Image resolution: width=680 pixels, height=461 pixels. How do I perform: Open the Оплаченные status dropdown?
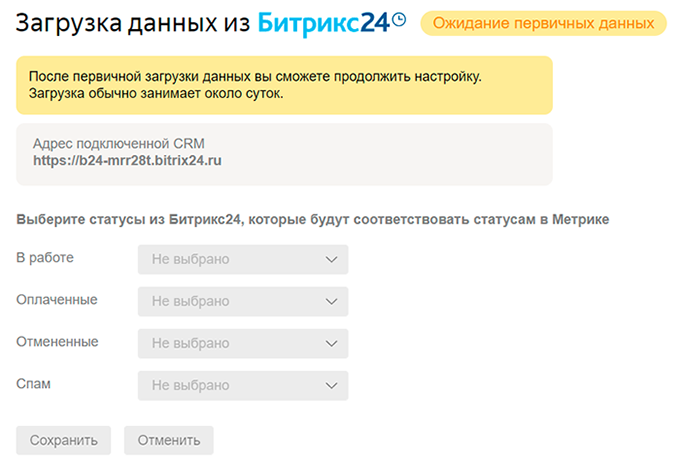tap(242, 302)
